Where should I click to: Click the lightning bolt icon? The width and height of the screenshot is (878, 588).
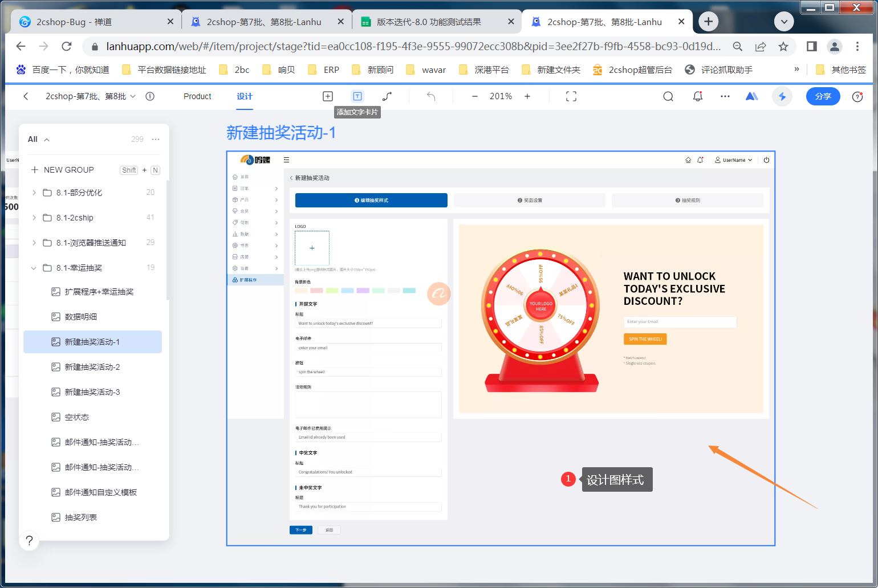pos(782,96)
